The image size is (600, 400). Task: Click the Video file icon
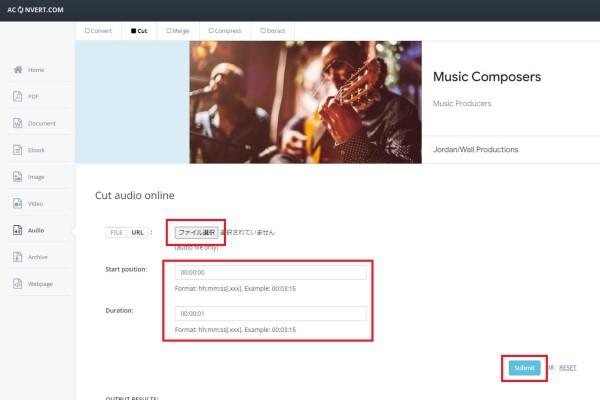[x=18, y=204]
